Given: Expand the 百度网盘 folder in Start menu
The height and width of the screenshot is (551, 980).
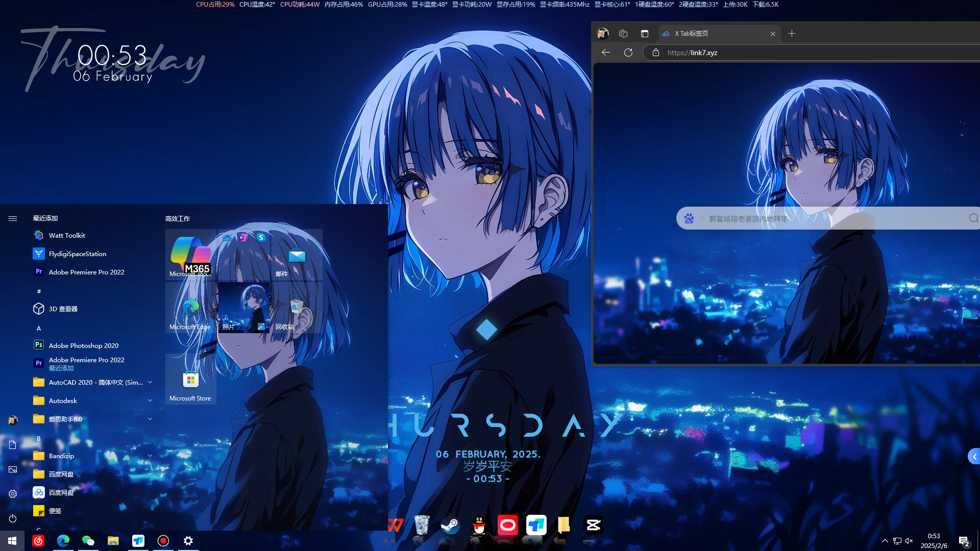Looking at the screenshot, I should 150,474.
